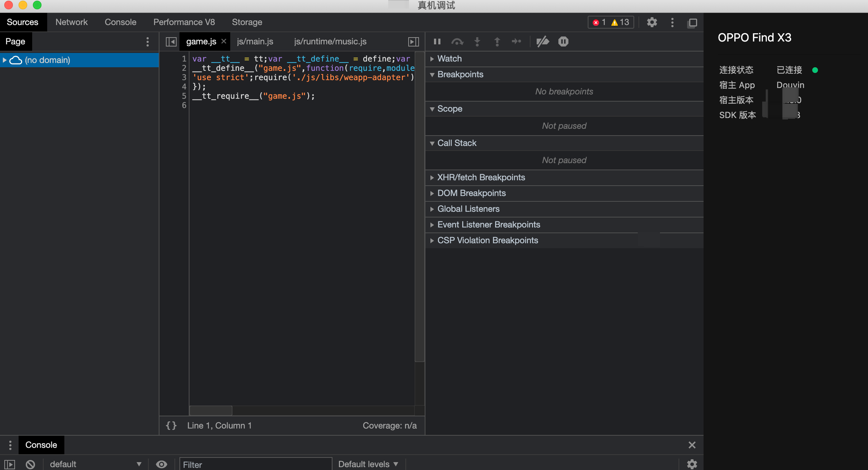Clear console with the ban icon
The image size is (868, 470).
point(30,464)
